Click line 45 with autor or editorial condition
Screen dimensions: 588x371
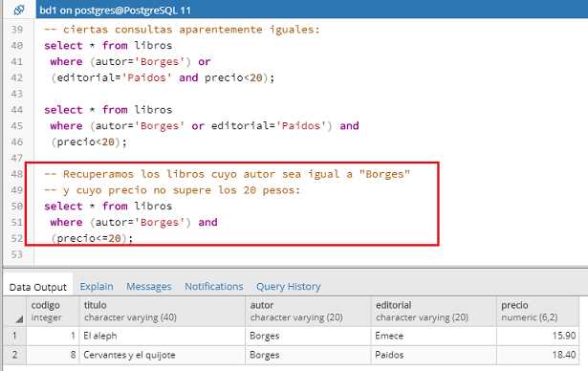205,125
